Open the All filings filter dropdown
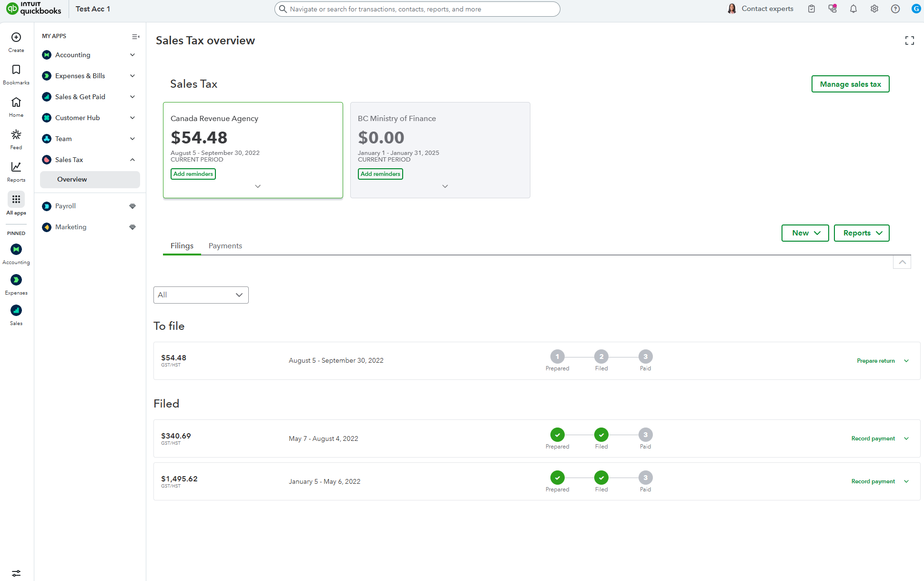924x581 pixels. (201, 295)
